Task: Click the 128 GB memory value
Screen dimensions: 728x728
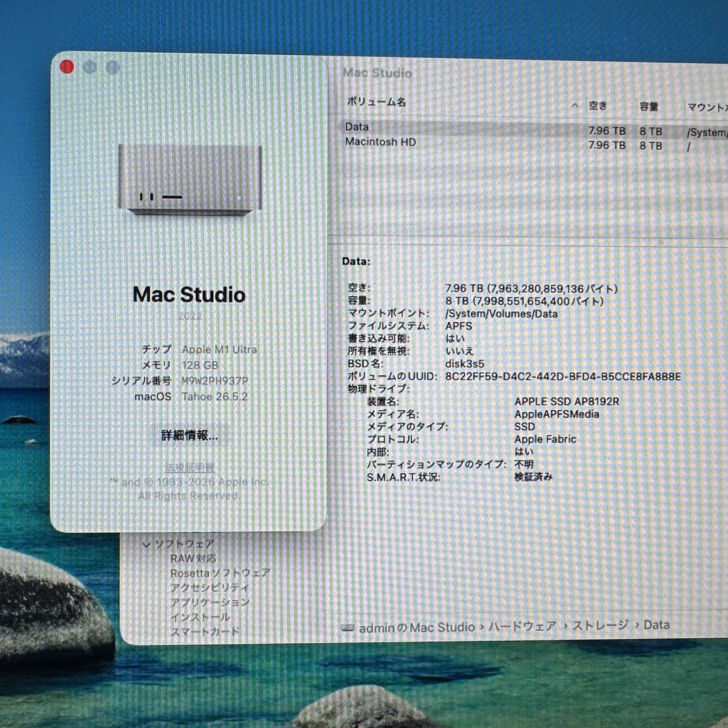Action: [200, 365]
